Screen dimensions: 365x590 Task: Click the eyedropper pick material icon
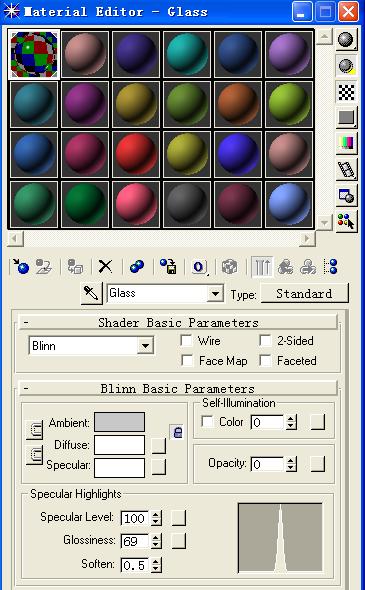91,293
